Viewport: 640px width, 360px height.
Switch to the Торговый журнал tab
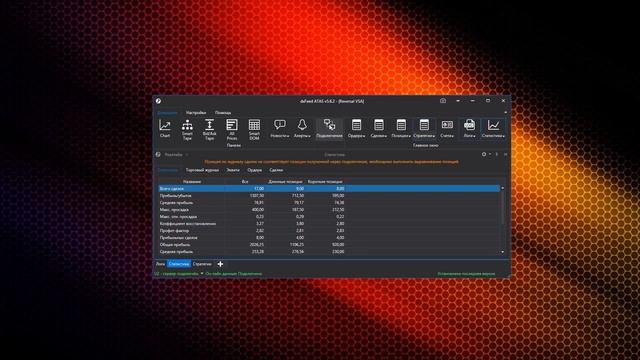202,170
